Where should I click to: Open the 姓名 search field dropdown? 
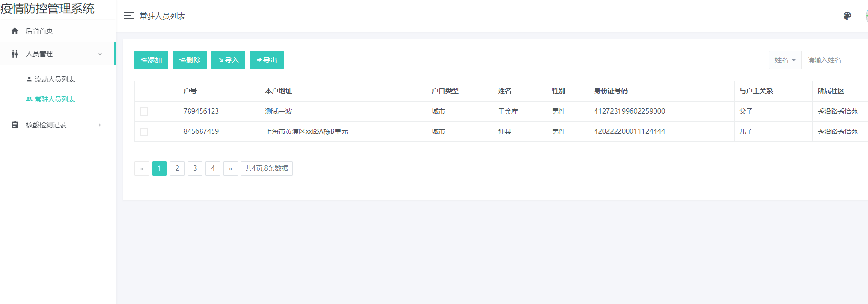click(x=785, y=60)
